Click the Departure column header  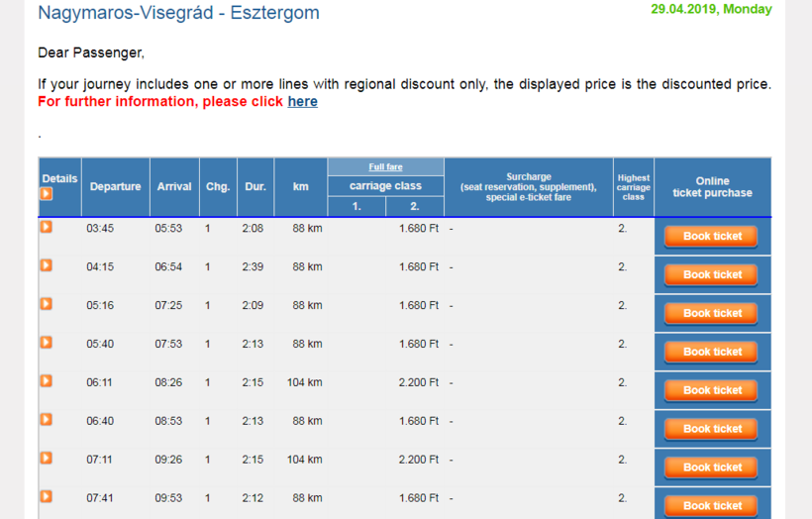click(115, 187)
